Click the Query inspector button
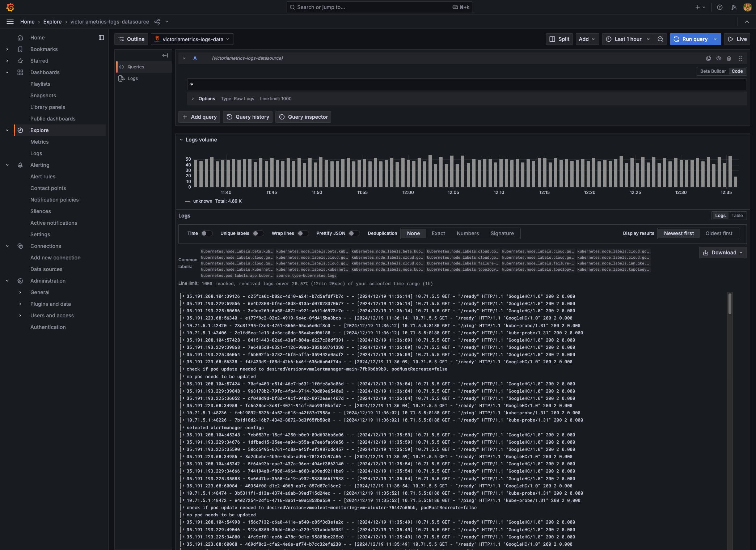The width and height of the screenshot is (756, 550). [303, 117]
